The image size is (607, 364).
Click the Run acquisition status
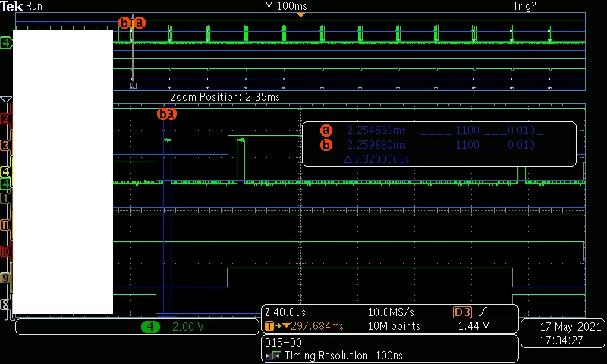coord(34,6)
